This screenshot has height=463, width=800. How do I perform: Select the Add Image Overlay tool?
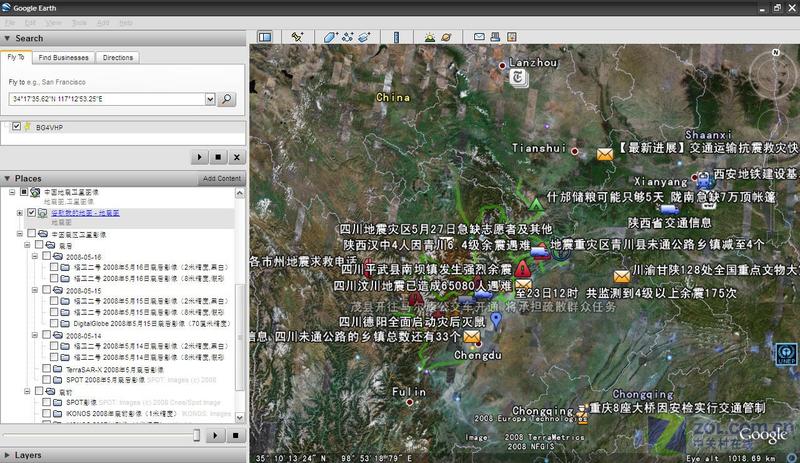(x=364, y=37)
